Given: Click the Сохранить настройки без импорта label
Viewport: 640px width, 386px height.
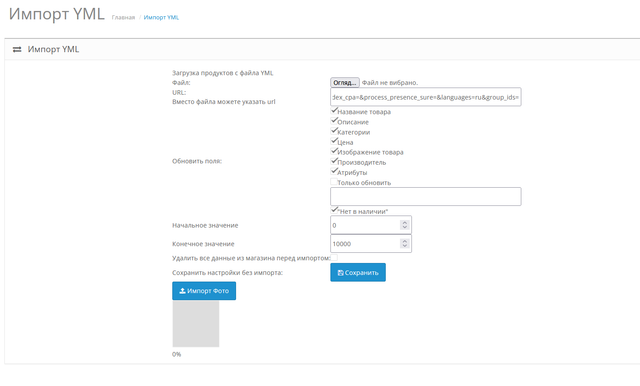Looking at the screenshot, I should [x=227, y=273].
